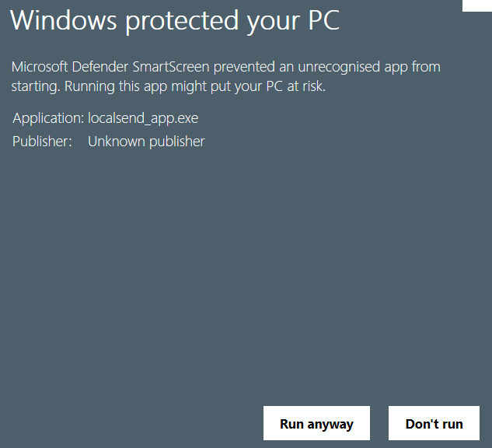Click the Application: label
The height and width of the screenshot is (448, 492).
point(48,118)
